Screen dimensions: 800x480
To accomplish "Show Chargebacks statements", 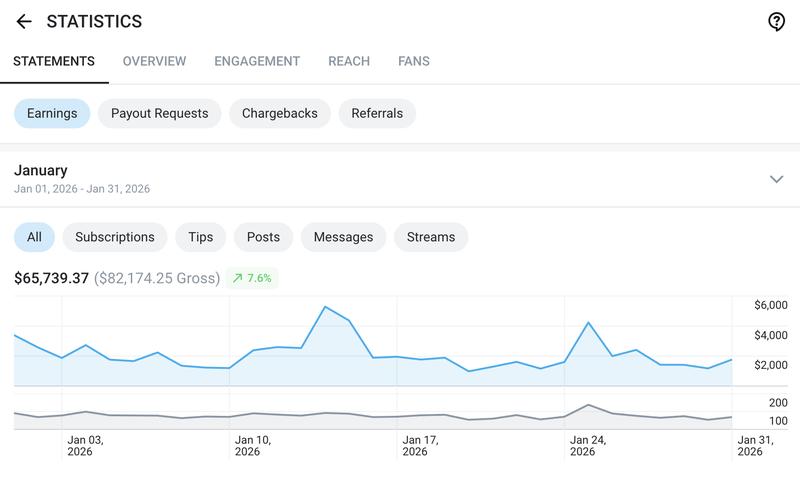I will point(280,113).
